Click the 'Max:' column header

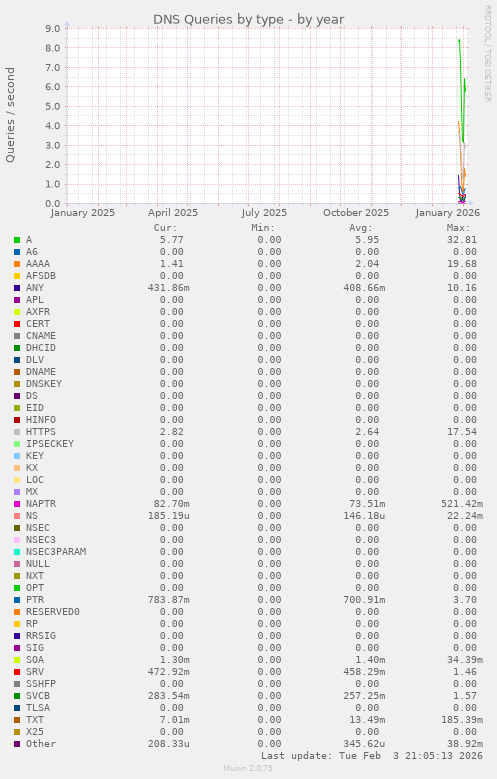point(458,228)
